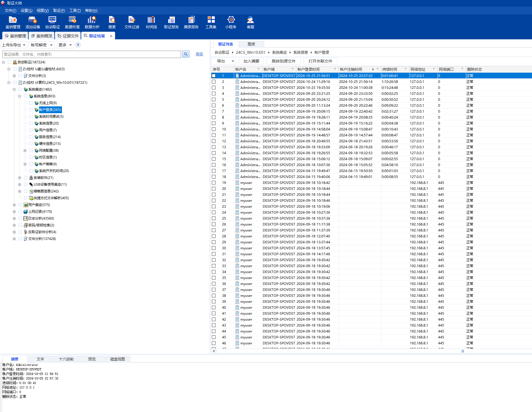Click filter icon on 帐户注销时间 column
Image resolution: width=532 pixels, height=412 pixels.
pyautogui.click(x=377, y=69)
